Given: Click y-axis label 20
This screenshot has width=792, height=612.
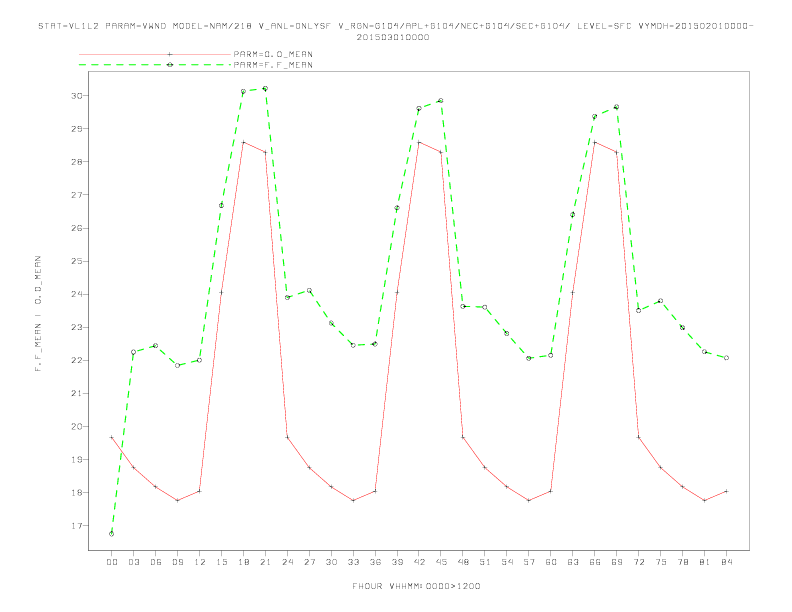Looking at the screenshot, I should tap(76, 427).
